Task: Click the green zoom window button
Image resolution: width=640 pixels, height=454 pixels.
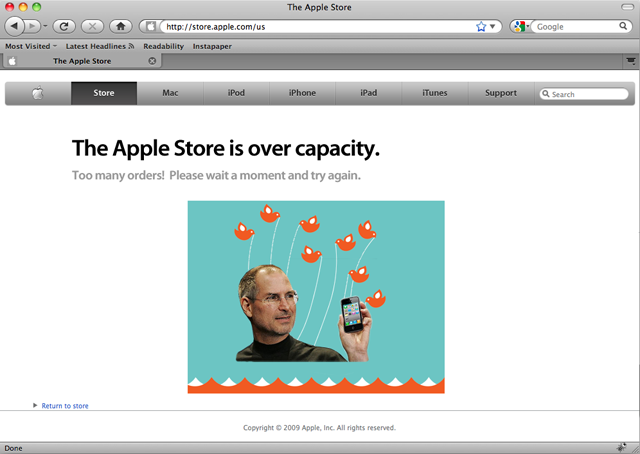Action: (37, 7)
